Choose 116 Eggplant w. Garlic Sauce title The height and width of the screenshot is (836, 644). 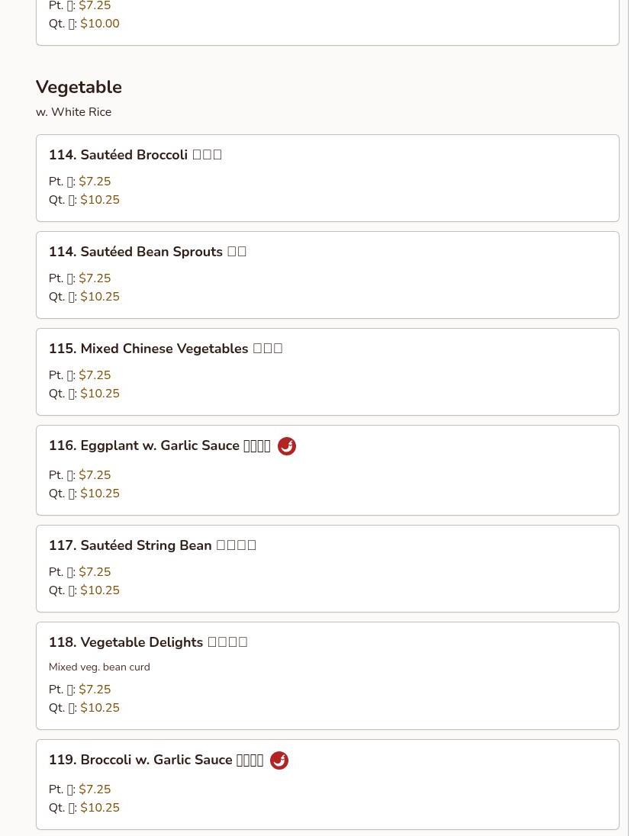(159, 446)
